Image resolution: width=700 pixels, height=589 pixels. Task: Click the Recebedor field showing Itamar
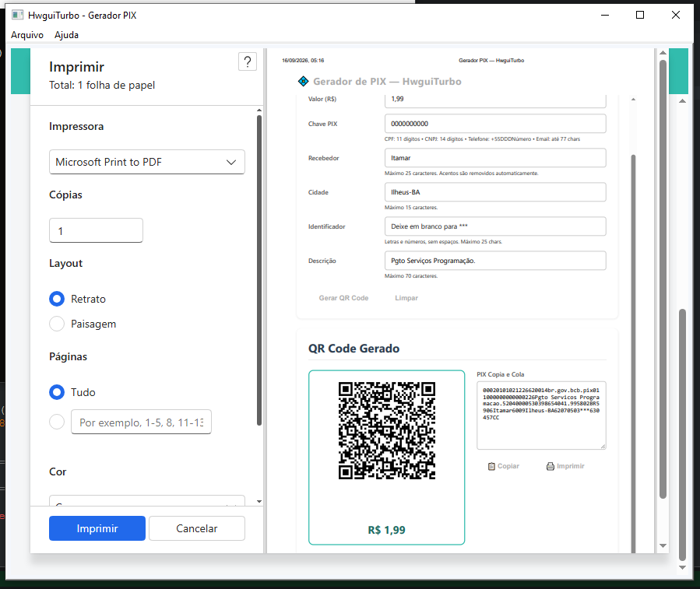[x=495, y=158]
